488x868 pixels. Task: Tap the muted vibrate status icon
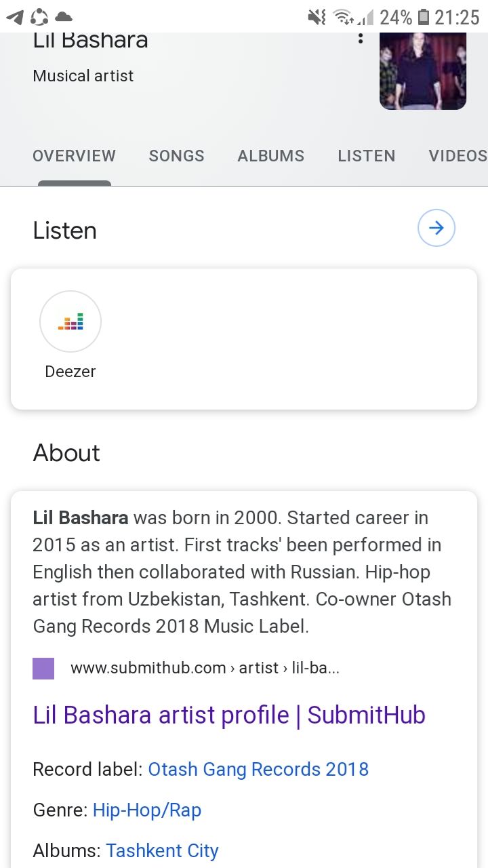coord(317,17)
